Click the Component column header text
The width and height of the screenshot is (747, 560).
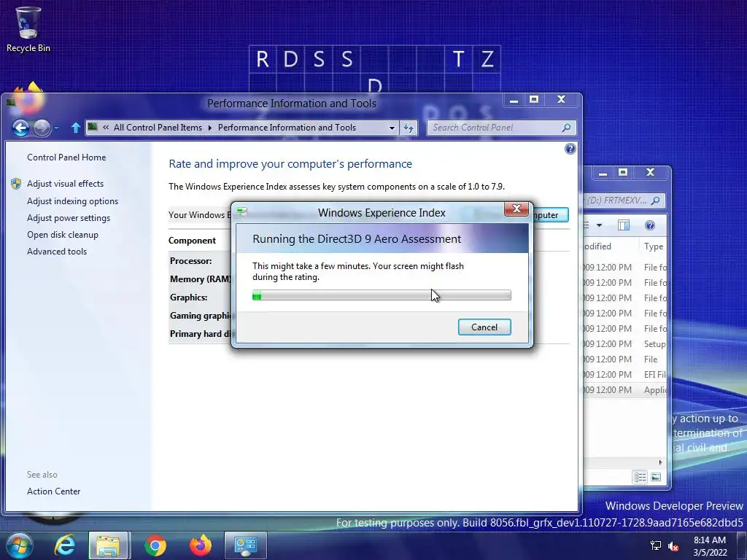pos(192,241)
